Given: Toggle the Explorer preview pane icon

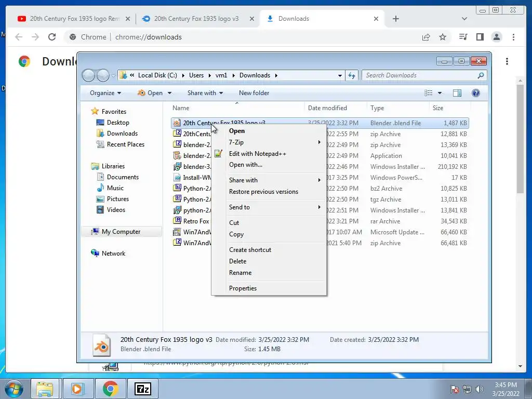Looking at the screenshot, I should (x=457, y=93).
